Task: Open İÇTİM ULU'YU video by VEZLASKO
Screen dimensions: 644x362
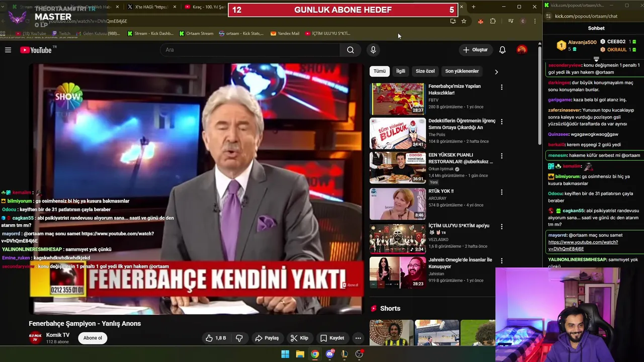Action: 397,238
